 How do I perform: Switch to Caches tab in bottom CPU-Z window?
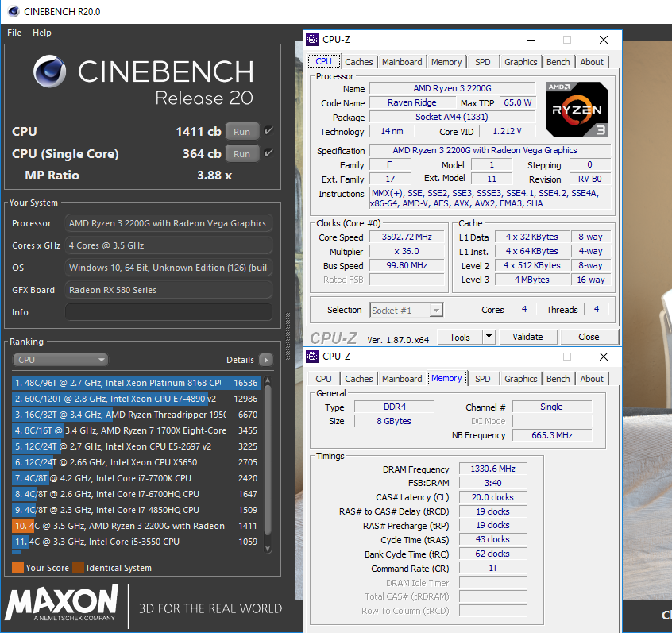coord(359,379)
